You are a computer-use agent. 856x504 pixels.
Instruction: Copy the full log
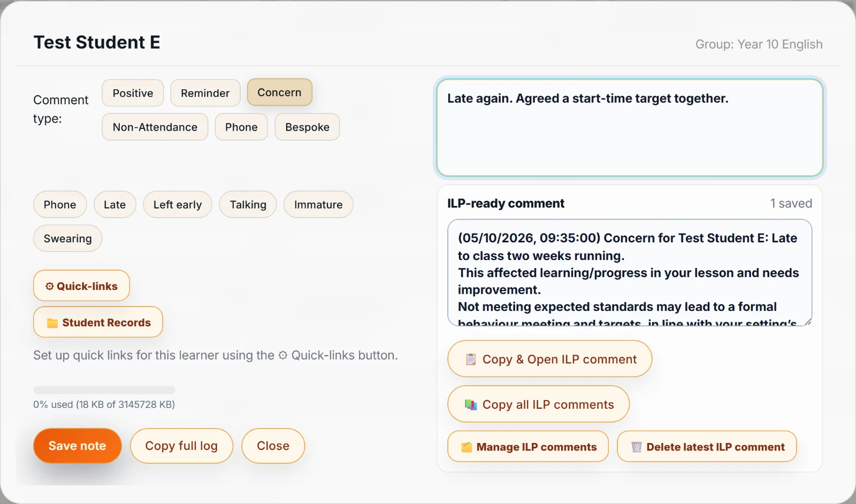tap(181, 446)
